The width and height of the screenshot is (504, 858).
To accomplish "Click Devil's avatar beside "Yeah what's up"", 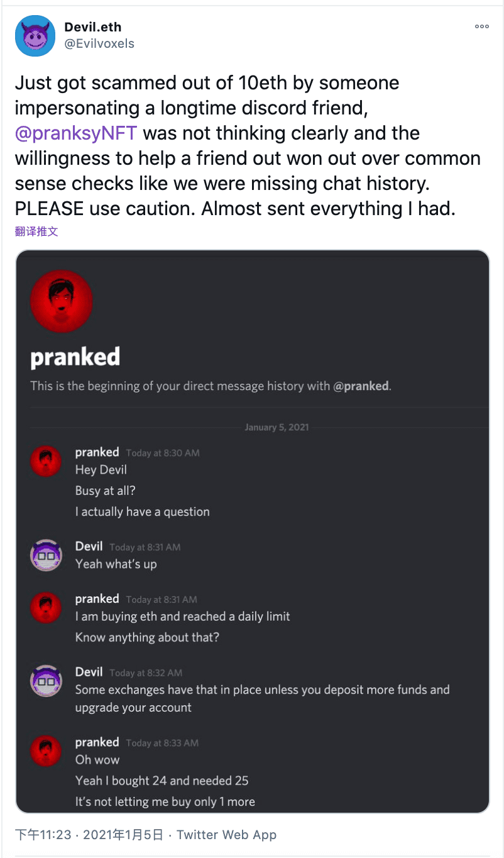I will pyautogui.click(x=46, y=555).
